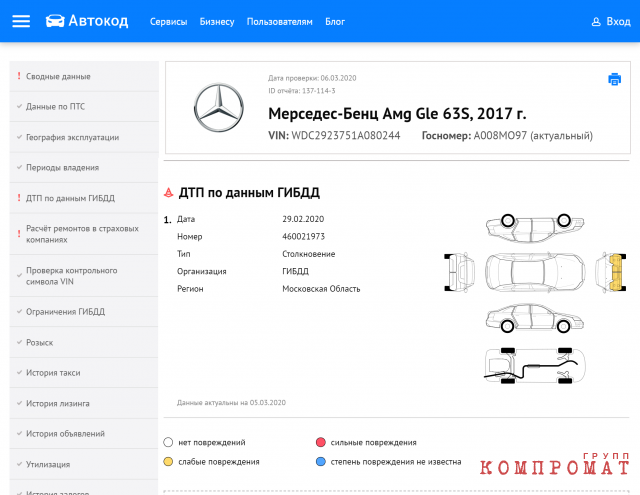Open the Бизнесу menu

[x=217, y=22]
